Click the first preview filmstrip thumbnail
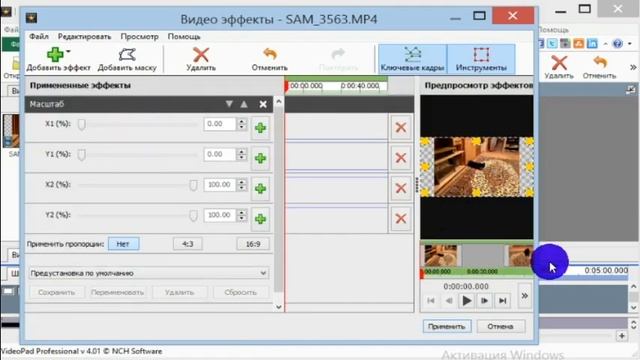The width and height of the screenshot is (640, 360). 440,256
